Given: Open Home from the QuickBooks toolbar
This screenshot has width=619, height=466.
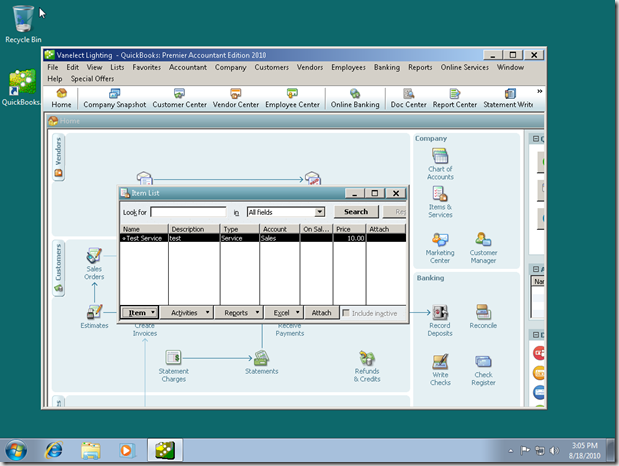Looking at the screenshot, I should click(x=61, y=98).
